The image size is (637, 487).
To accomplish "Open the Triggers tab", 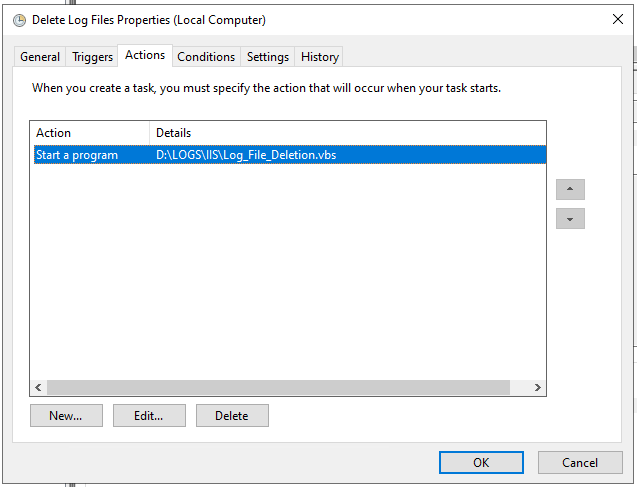I will pyautogui.click(x=93, y=57).
